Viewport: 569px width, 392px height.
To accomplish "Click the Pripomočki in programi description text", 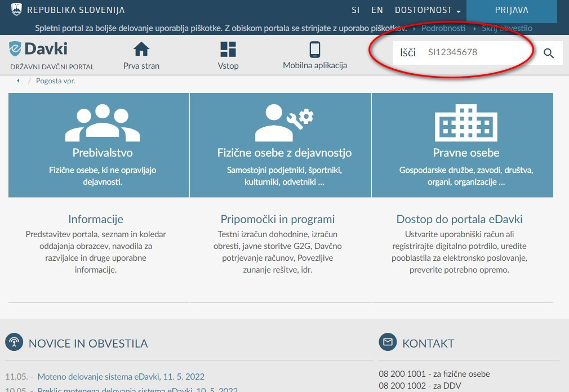I will 278,252.
